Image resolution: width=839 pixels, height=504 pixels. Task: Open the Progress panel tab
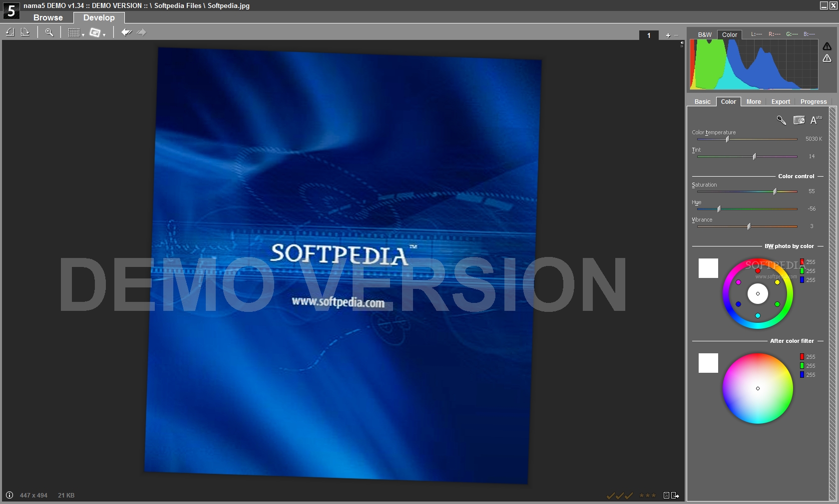coord(814,101)
